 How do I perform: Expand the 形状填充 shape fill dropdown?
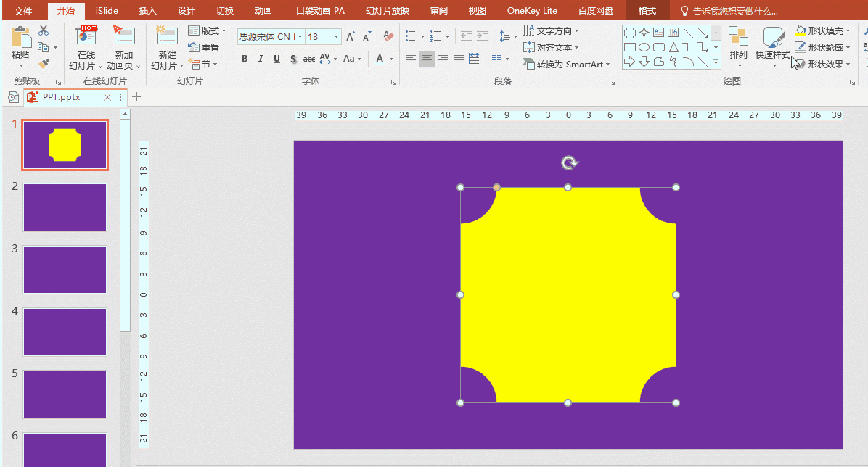848,30
